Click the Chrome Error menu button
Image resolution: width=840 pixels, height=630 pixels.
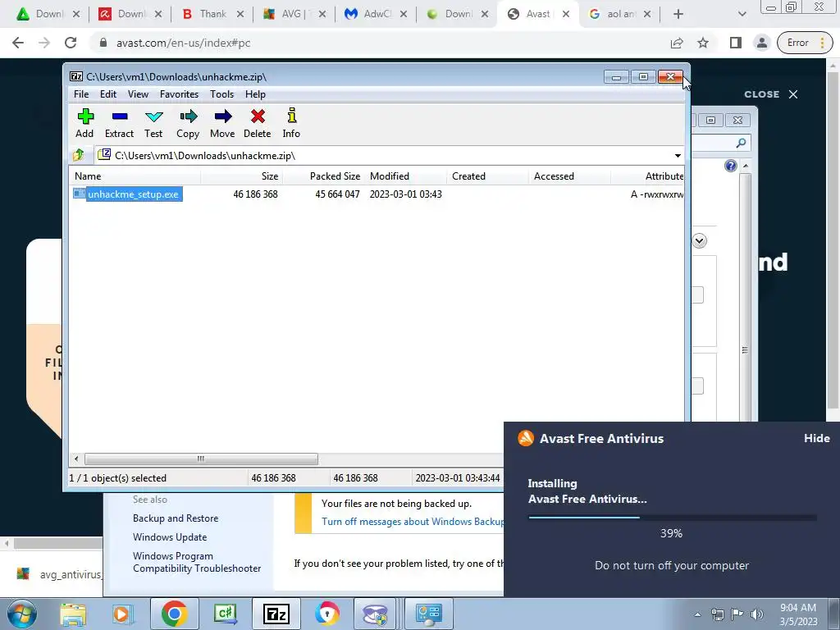pos(806,43)
